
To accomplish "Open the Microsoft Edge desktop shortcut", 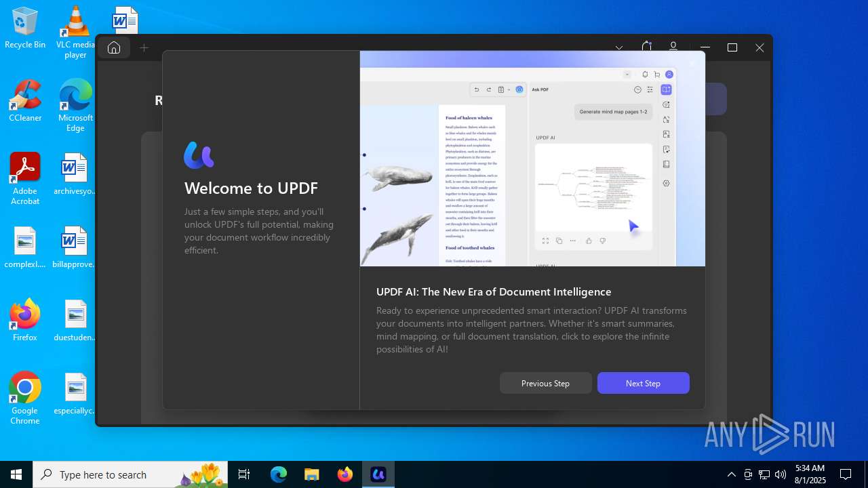I will tap(75, 106).
